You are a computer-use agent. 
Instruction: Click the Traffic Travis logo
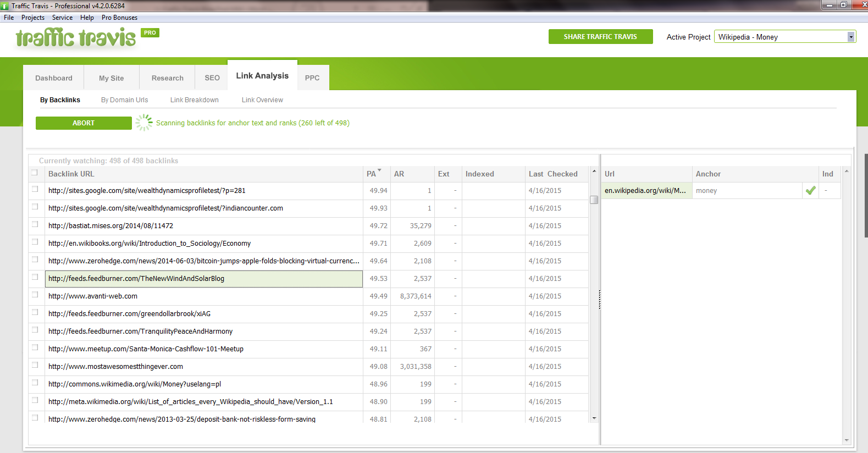[75, 37]
